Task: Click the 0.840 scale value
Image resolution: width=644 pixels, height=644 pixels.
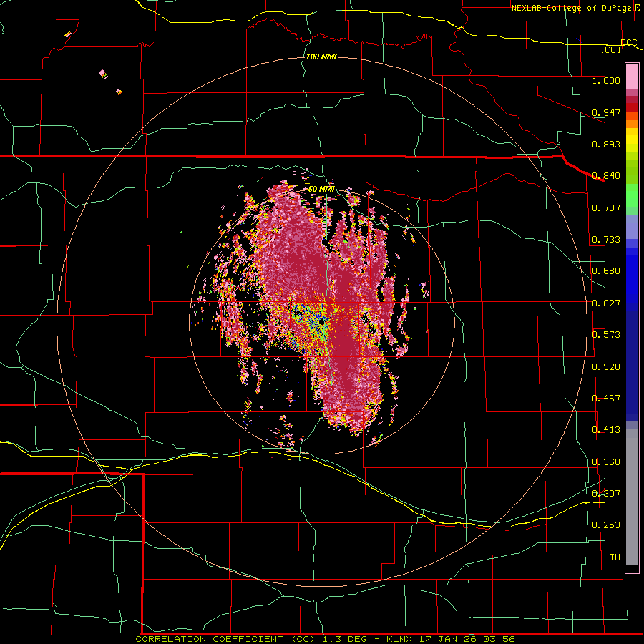Action: [x=606, y=176]
